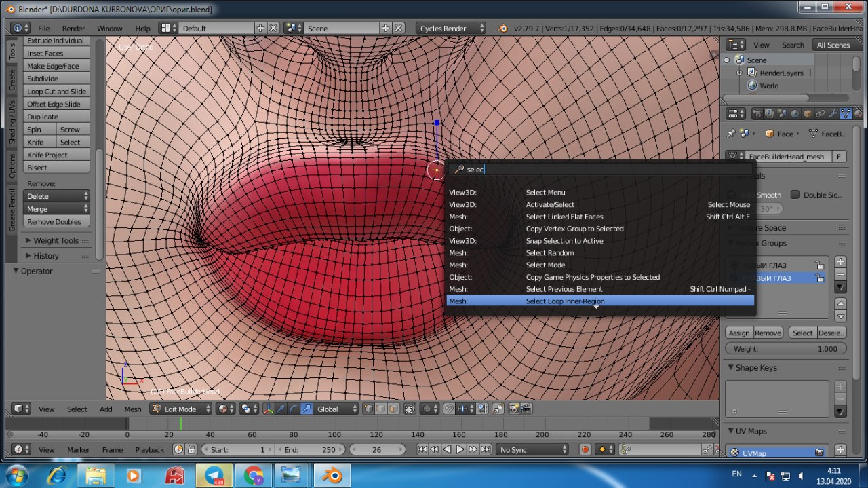Open the Object properties tab cube icon
The width and height of the screenshot is (868, 488).
[x=808, y=114]
